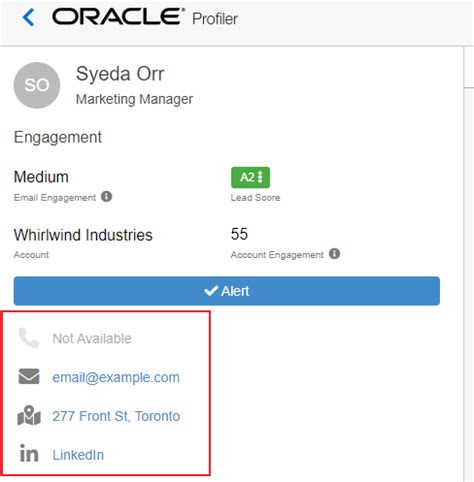Click the 55 account engagement value

pos(239,234)
